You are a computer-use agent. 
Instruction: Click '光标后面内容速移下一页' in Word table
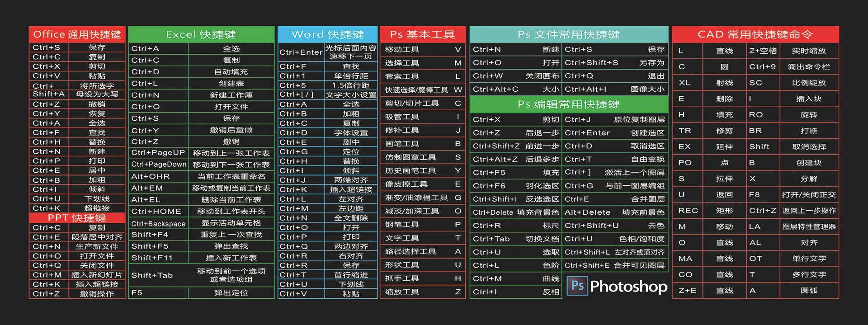pos(351,52)
